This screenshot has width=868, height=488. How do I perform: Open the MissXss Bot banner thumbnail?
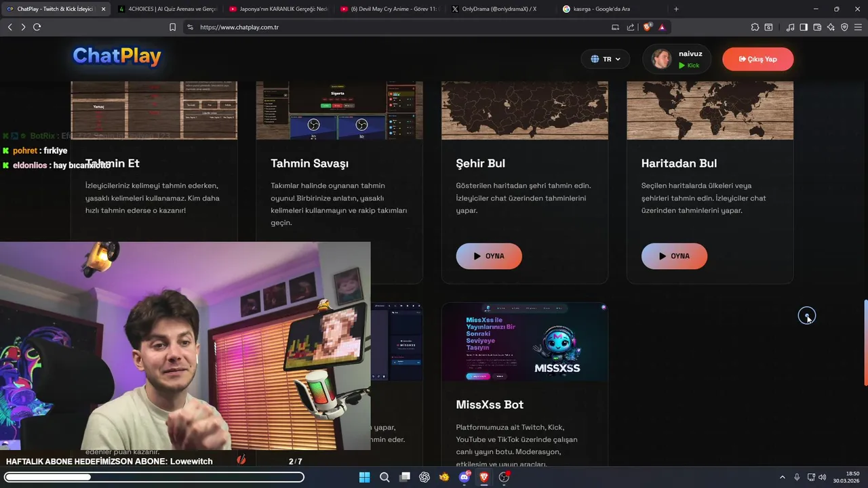pyautogui.click(x=525, y=342)
